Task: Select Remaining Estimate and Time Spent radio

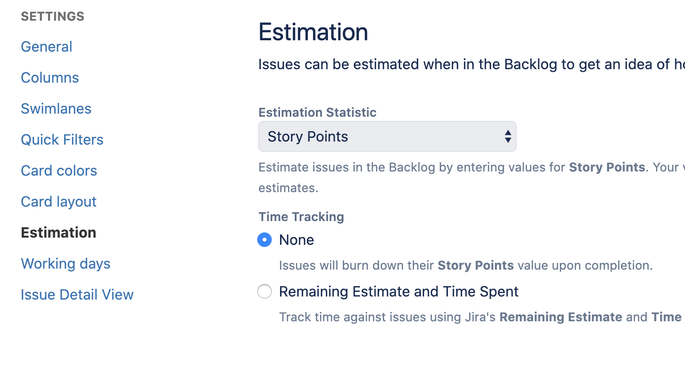Action: (x=264, y=292)
